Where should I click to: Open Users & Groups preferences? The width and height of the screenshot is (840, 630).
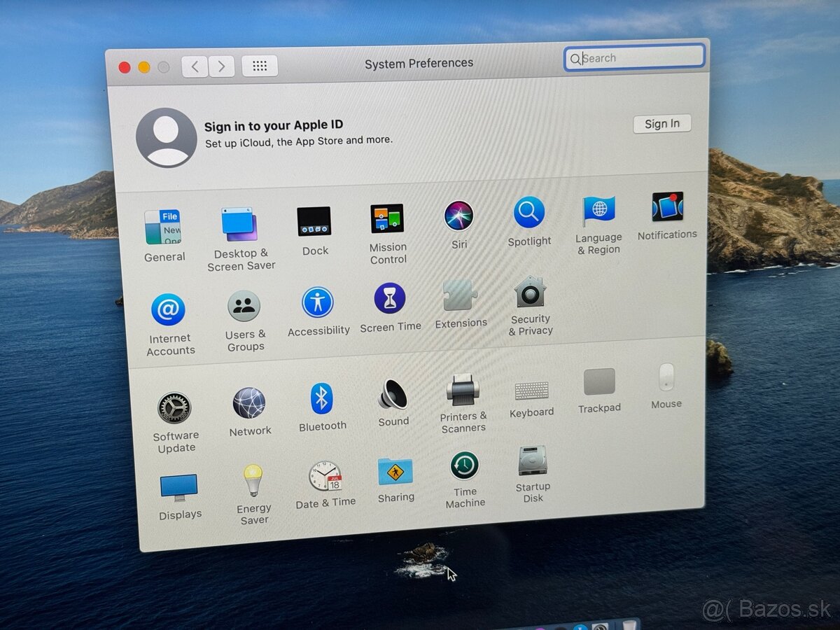coord(245,307)
